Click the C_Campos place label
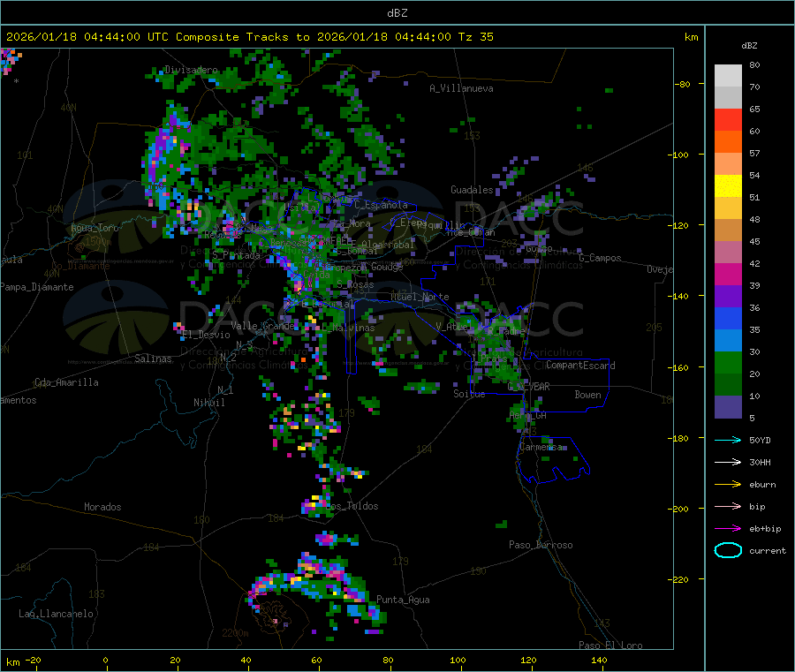The width and height of the screenshot is (795, 672). tap(601, 258)
